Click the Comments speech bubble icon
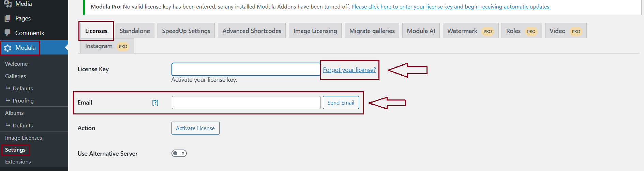Image resolution: width=644 pixels, height=171 pixels. [8, 33]
